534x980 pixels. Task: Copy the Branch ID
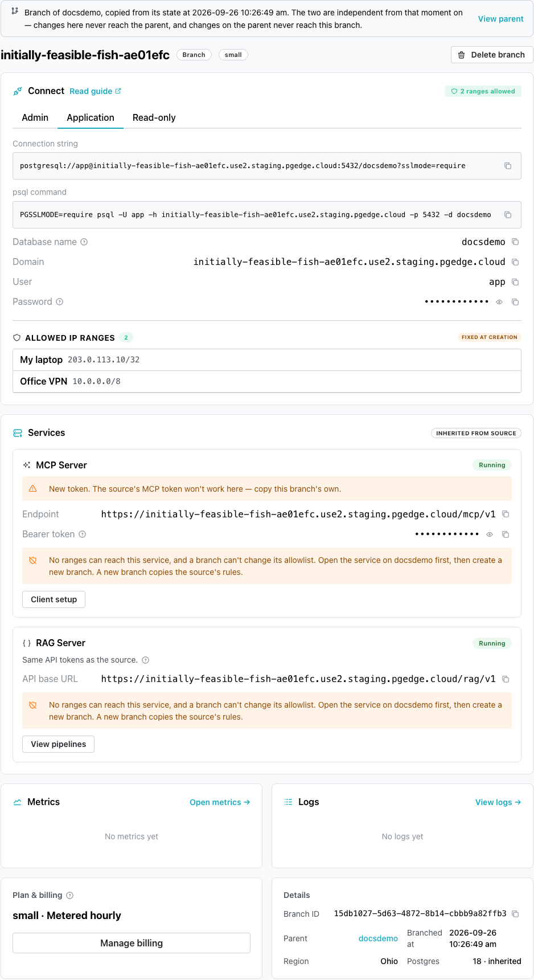coord(515,914)
